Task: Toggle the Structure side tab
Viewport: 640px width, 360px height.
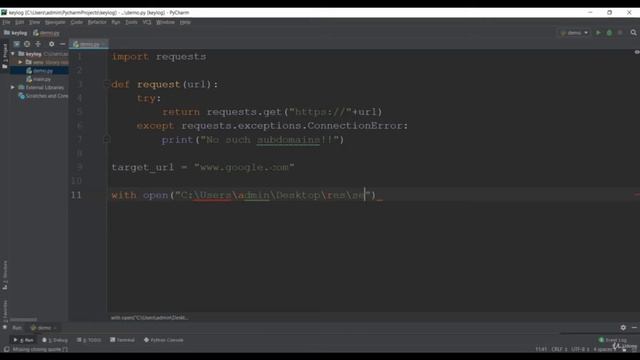Action: [x=5, y=275]
